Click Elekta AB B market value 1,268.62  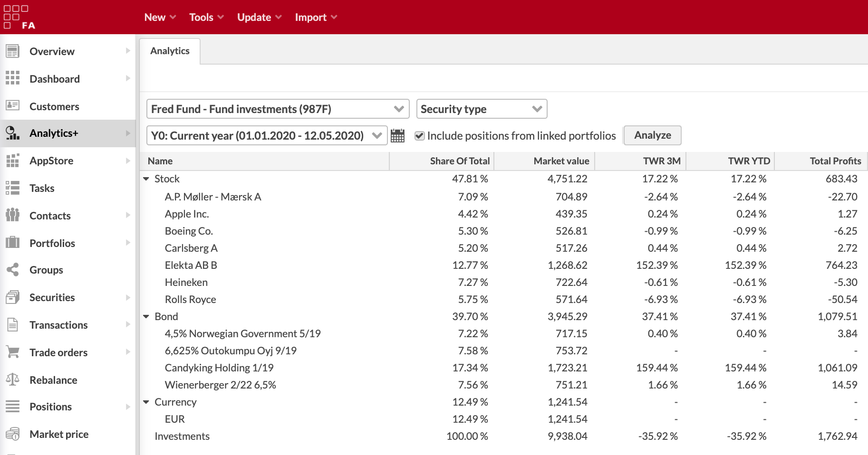click(x=568, y=265)
